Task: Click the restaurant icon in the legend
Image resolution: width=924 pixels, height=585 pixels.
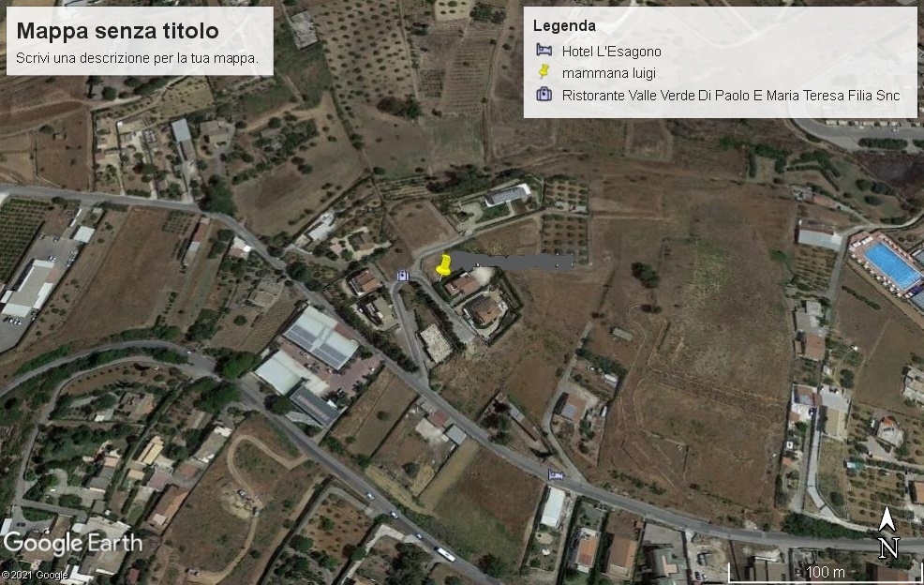Action: tap(544, 95)
